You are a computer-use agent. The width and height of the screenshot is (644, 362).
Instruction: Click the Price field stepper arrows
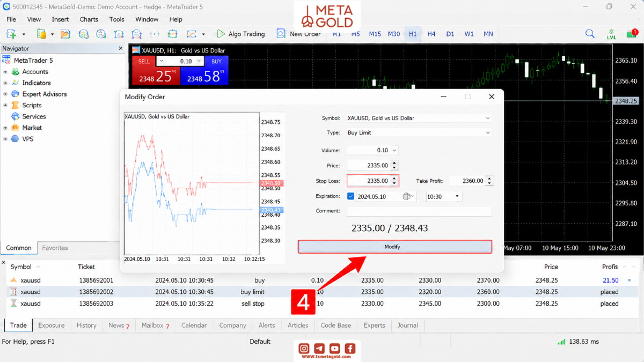[395, 166]
